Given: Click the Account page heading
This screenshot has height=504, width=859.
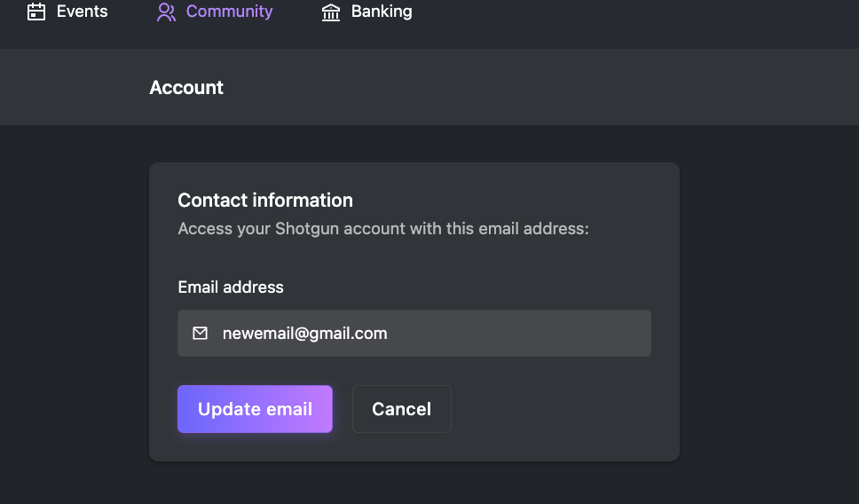Looking at the screenshot, I should pos(186,88).
